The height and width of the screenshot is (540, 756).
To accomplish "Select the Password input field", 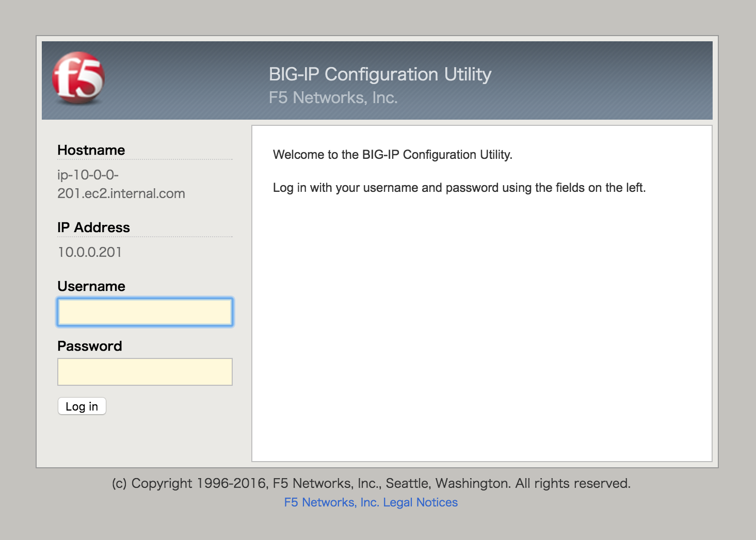I will point(145,372).
